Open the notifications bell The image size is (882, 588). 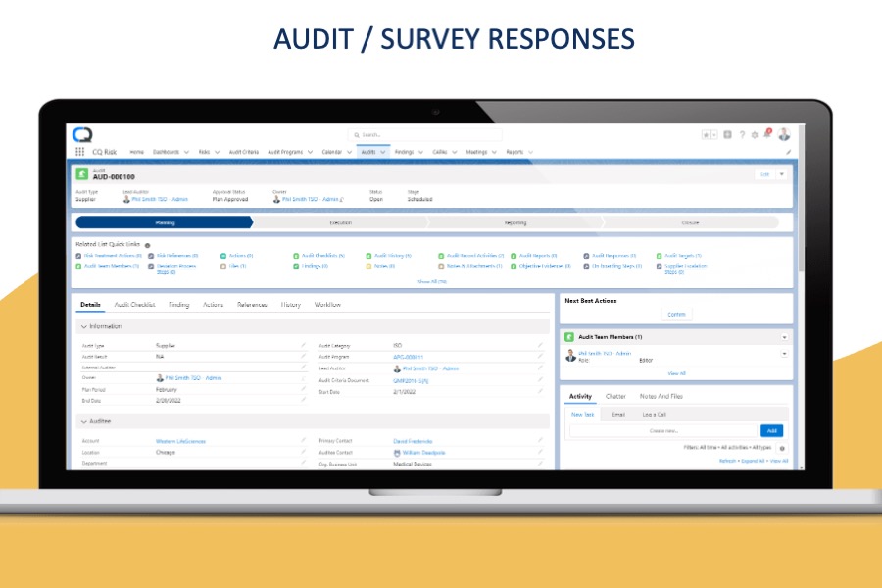click(767, 134)
